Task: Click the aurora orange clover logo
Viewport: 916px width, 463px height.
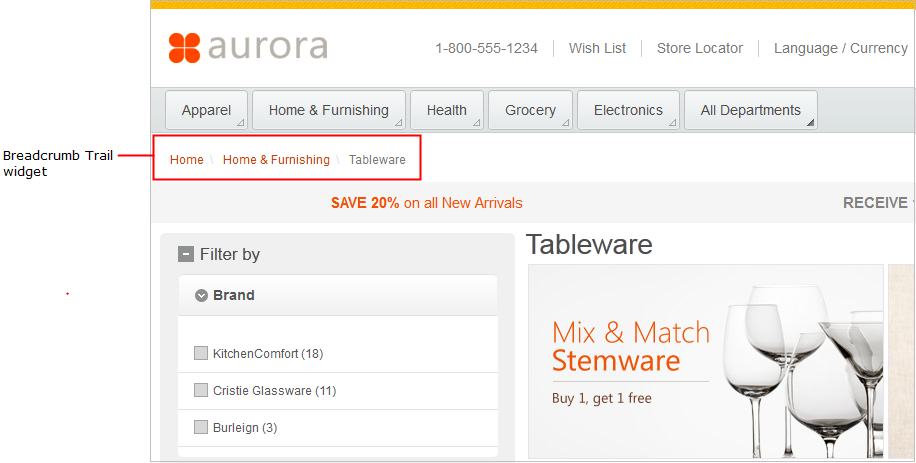Action: pyautogui.click(x=185, y=48)
